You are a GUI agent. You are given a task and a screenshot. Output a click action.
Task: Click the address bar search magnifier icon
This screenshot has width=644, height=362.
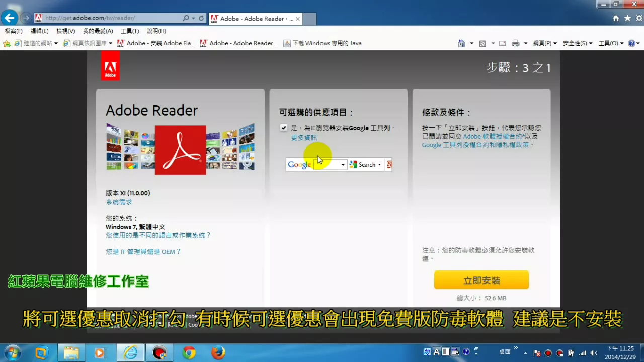point(186,18)
